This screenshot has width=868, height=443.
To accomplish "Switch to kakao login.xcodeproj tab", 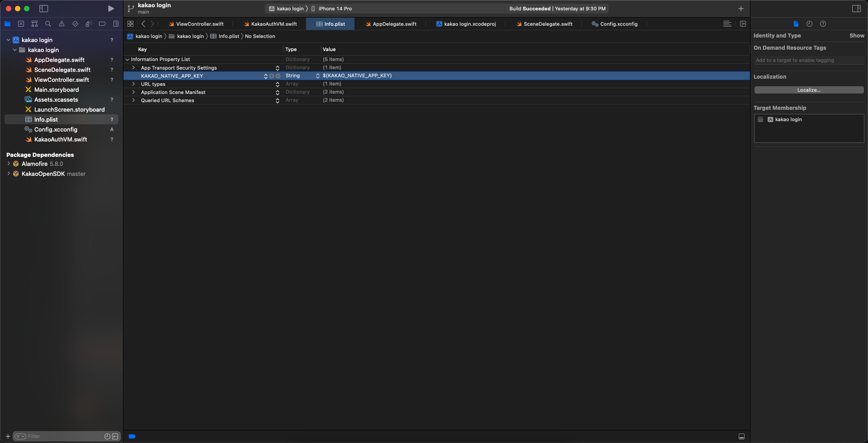I will pyautogui.click(x=466, y=24).
